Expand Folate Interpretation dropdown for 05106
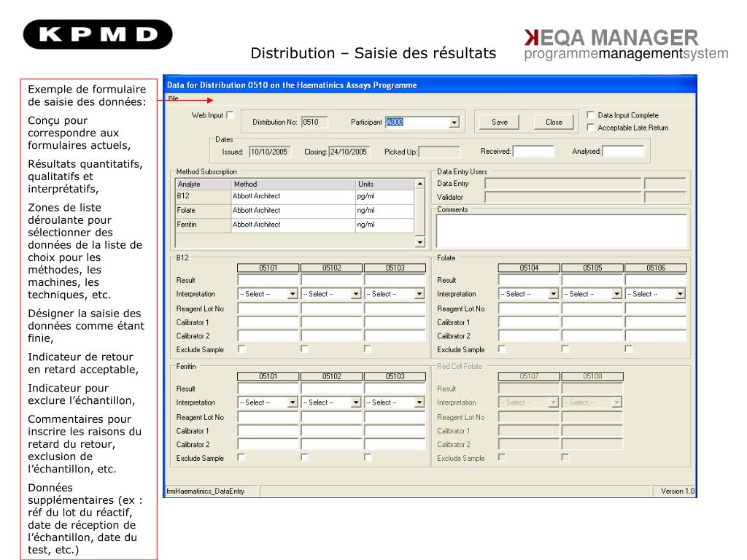 point(680,295)
